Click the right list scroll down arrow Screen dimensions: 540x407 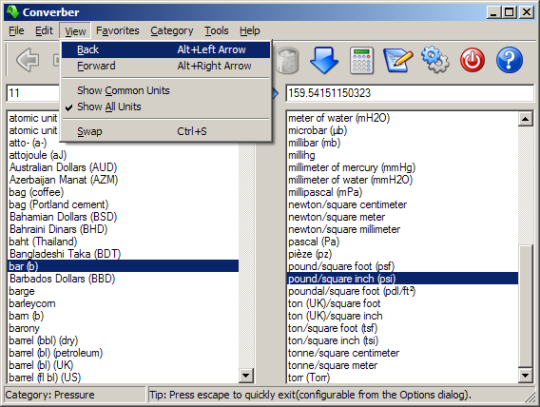[x=526, y=375]
